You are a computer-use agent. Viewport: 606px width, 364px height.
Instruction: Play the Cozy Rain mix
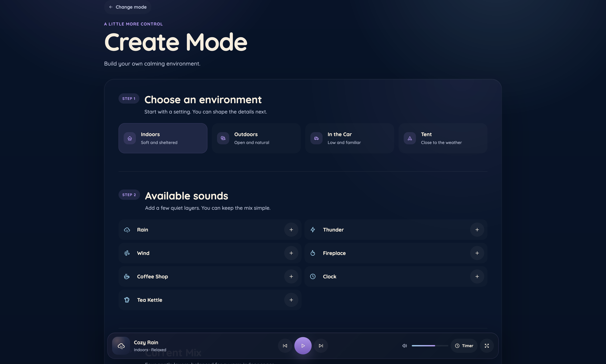(303, 346)
